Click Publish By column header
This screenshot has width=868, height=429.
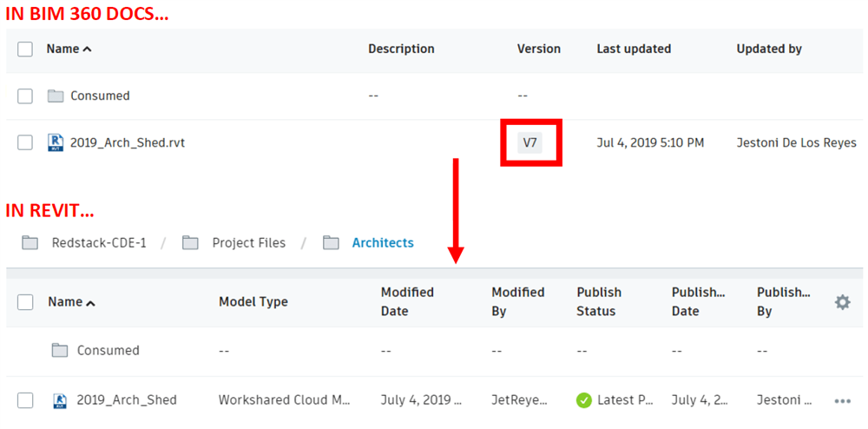tap(784, 301)
